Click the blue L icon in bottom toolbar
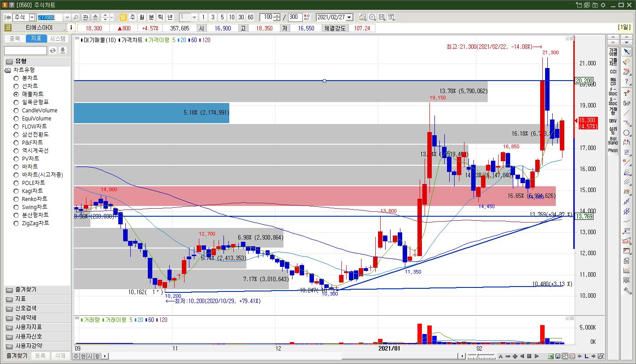Screen dimensions: 636x364 tap(586, 356)
